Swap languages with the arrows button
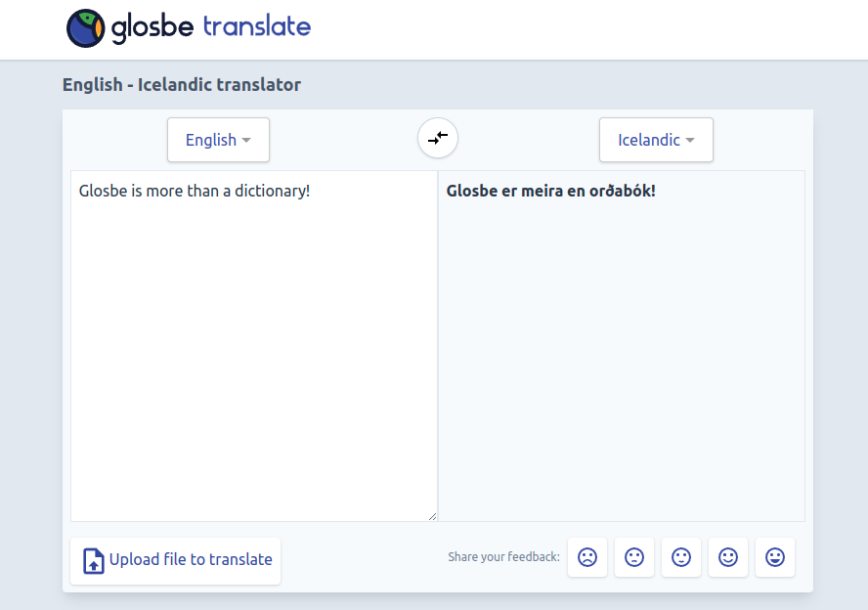The image size is (868, 610). (x=437, y=138)
